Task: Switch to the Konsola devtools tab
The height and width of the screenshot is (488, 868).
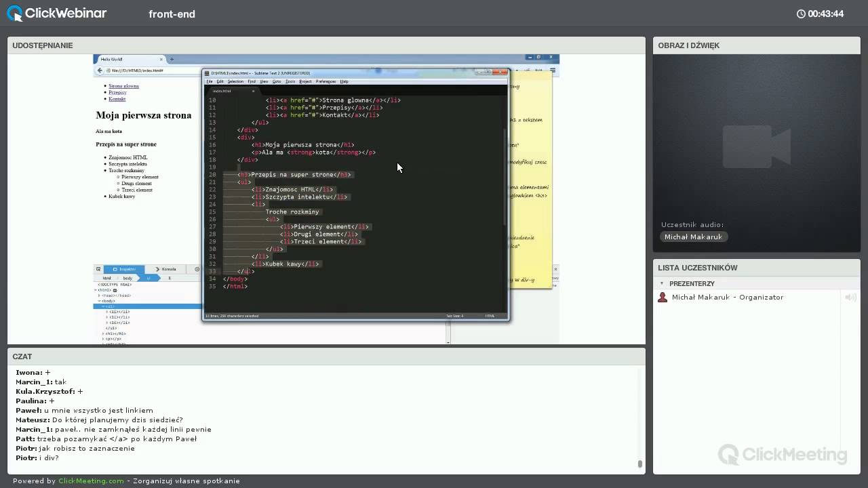Action: point(165,269)
